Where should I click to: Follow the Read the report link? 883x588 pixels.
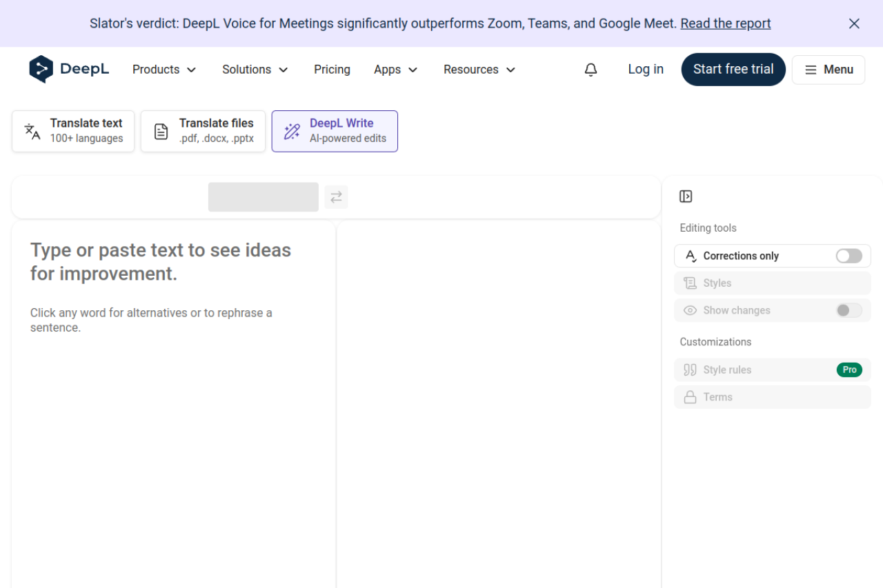pyautogui.click(x=726, y=23)
